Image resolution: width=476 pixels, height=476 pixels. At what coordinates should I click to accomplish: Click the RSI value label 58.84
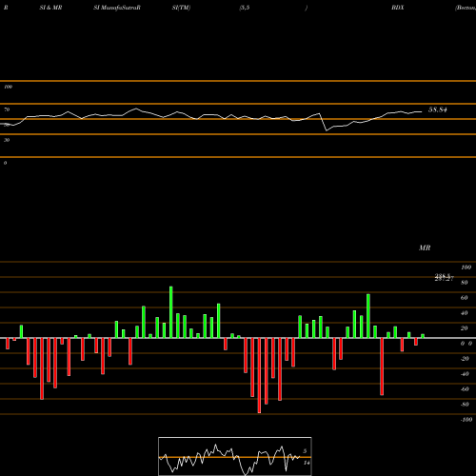(x=438, y=109)
